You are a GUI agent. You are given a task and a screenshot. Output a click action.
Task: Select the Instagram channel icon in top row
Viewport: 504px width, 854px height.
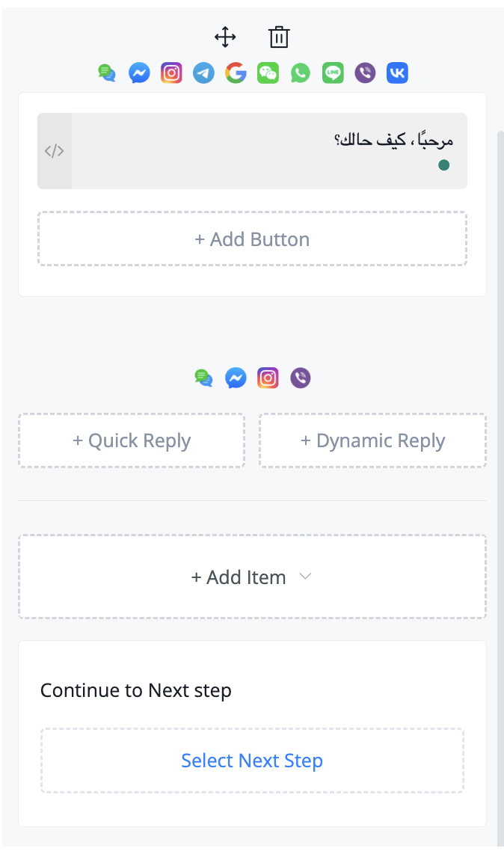171,73
